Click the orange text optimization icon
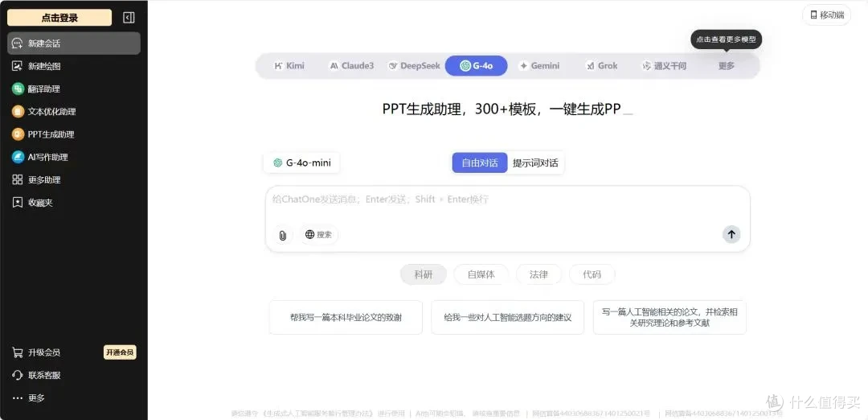Image resolution: width=868 pixels, height=420 pixels. point(18,111)
